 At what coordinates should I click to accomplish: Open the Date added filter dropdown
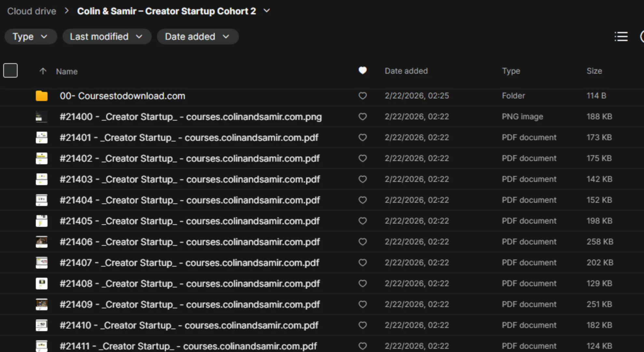click(197, 37)
